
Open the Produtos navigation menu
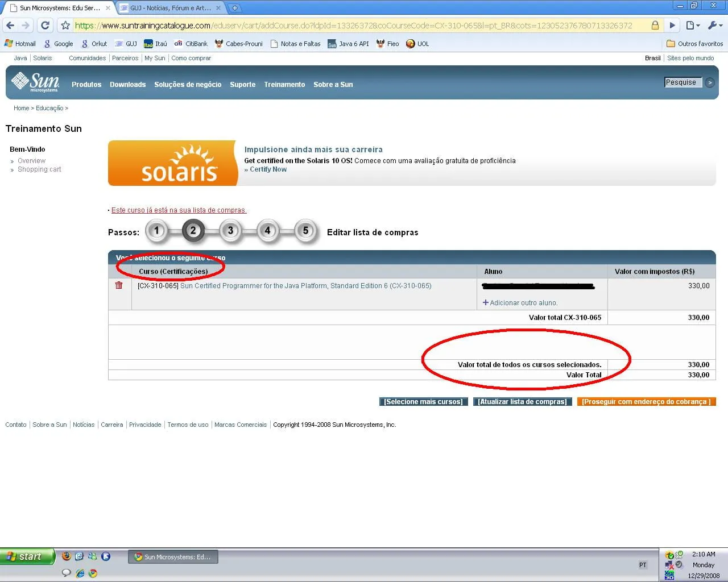pyautogui.click(x=86, y=85)
